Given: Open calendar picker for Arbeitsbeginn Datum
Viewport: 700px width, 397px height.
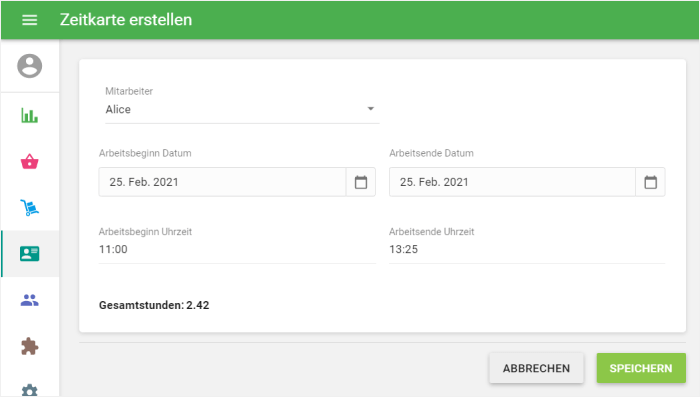Looking at the screenshot, I should 361,182.
